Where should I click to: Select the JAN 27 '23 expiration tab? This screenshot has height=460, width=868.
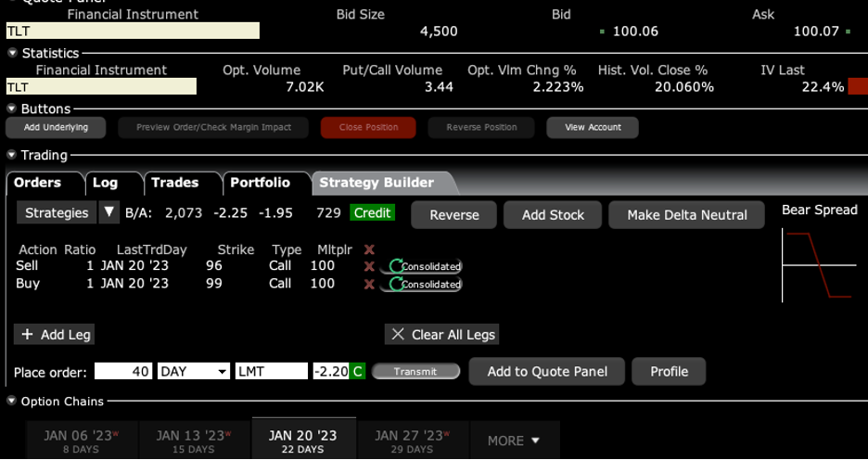coord(412,440)
